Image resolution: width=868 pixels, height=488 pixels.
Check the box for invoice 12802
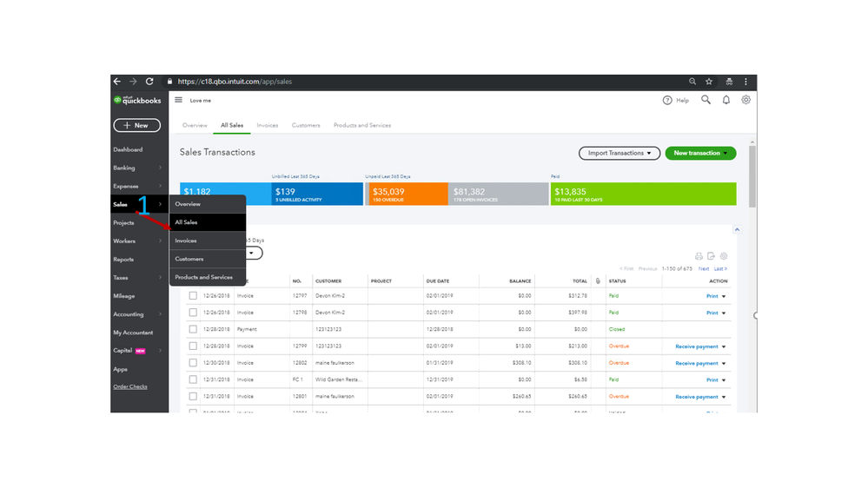(x=193, y=363)
